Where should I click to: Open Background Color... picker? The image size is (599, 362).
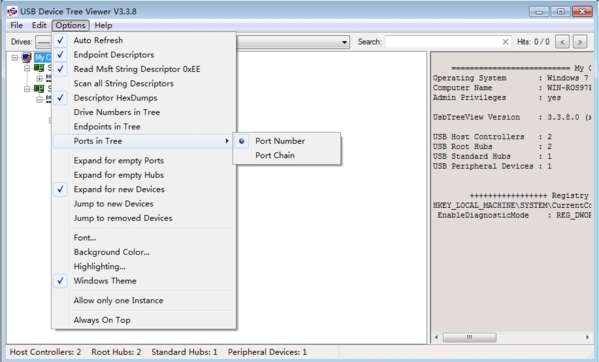(144, 252)
